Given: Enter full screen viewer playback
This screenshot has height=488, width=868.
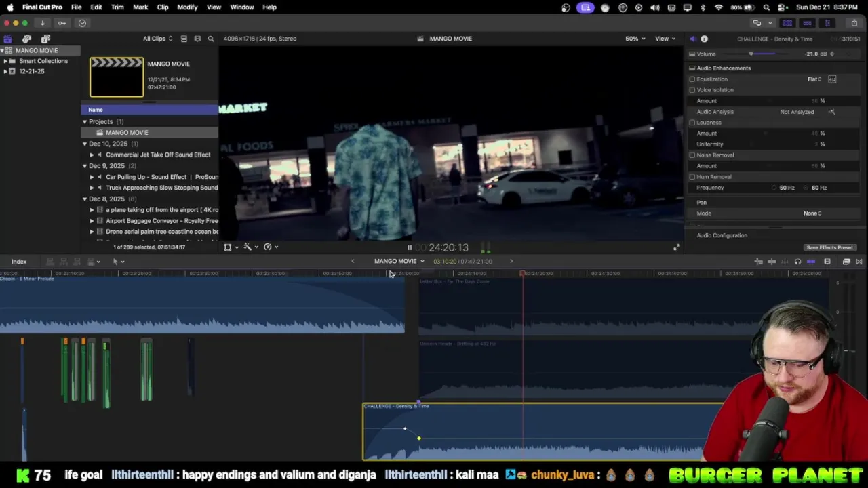Looking at the screenshot, I should [676, 247].
